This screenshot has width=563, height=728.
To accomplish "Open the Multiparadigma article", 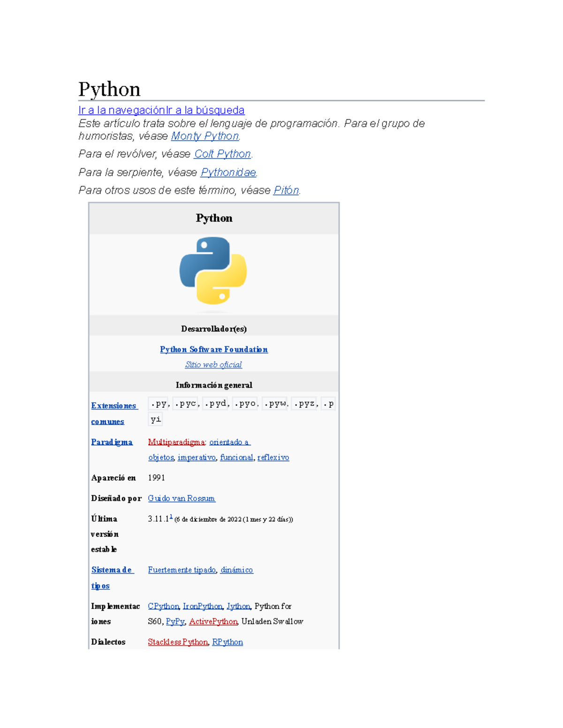I will [x=175, y=442].
